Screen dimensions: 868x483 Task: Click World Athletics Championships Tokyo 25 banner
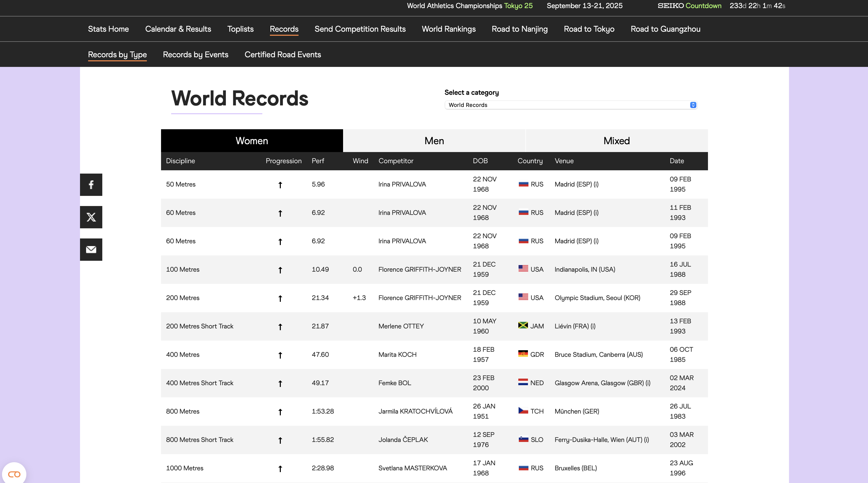point(469,6)
